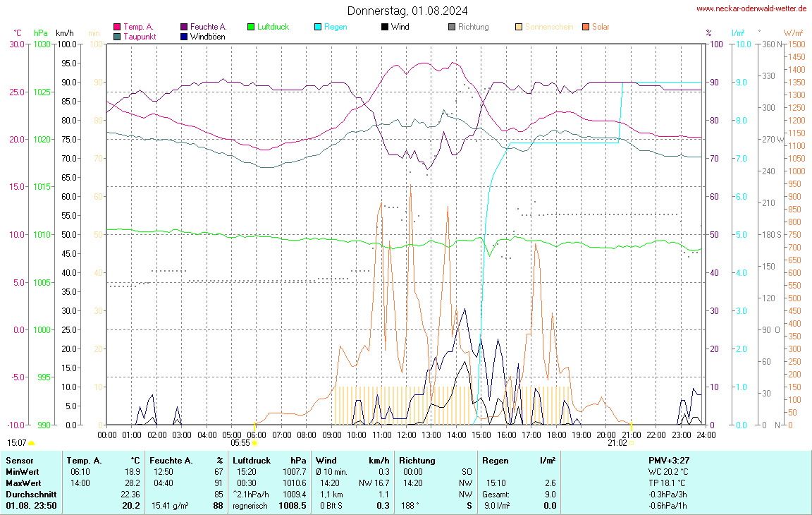The image size is (812, 515).
Task: Click the blue Windböen legend swatch
Action: coord(184,36)
